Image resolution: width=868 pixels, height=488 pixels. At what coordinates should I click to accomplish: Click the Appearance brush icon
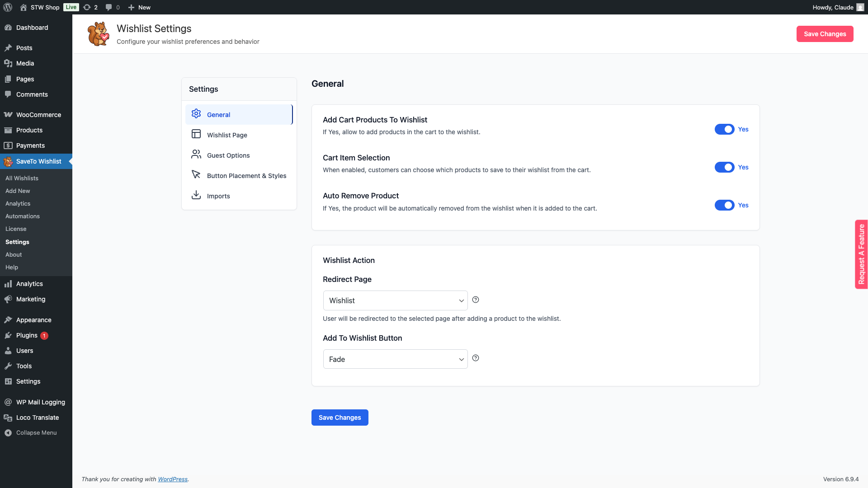8,320
